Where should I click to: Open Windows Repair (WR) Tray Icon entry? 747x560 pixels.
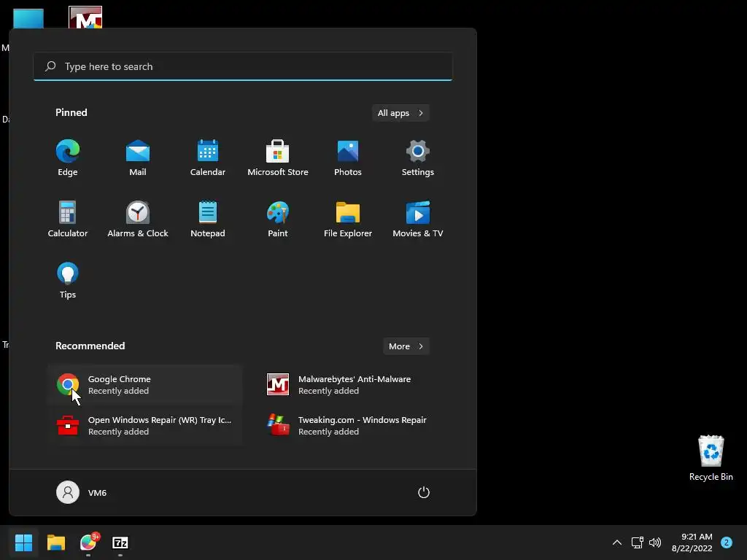(145, 425)
